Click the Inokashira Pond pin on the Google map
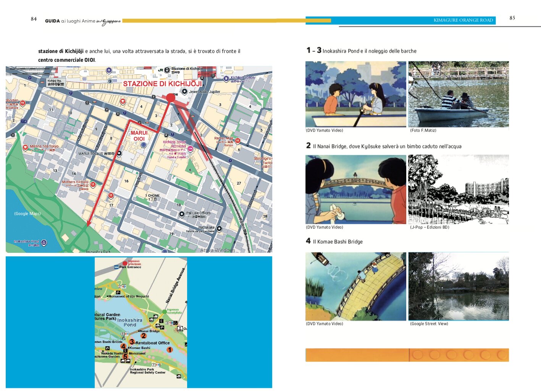This screenshot has height=392, width=541. point(44,243)
